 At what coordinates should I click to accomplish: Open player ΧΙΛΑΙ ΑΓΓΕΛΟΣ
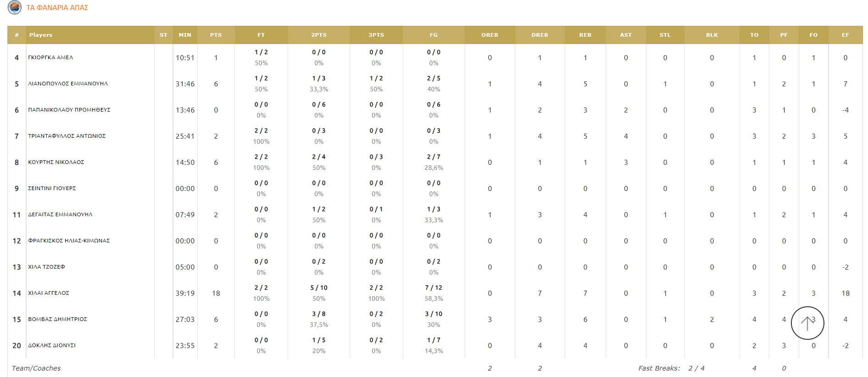point(49,293)
